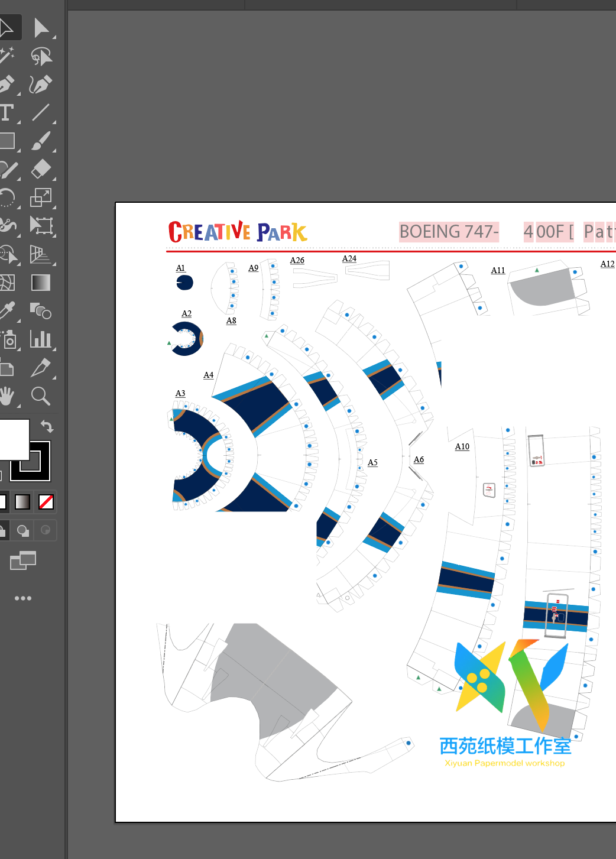Select the Line Segment tool

[x=41, y=112]
